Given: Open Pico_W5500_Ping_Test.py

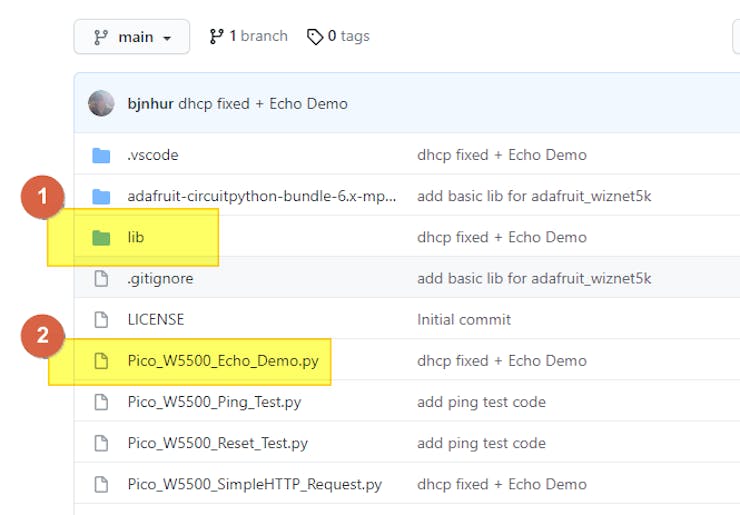Looking at the screenshot, I should (214, 402).
